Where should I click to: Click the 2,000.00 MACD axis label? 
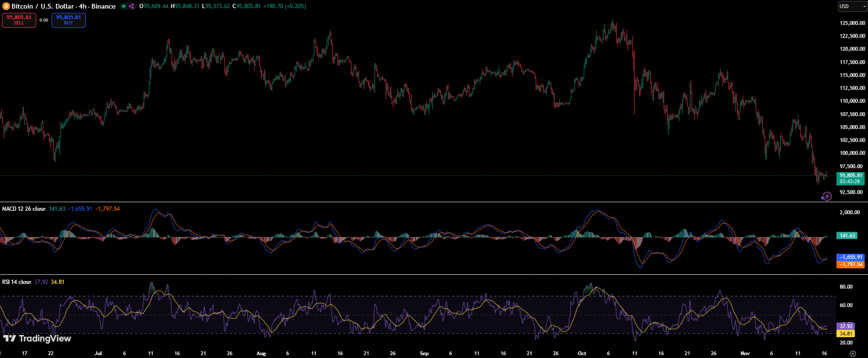pyautogui.click(x=850, y=212)
